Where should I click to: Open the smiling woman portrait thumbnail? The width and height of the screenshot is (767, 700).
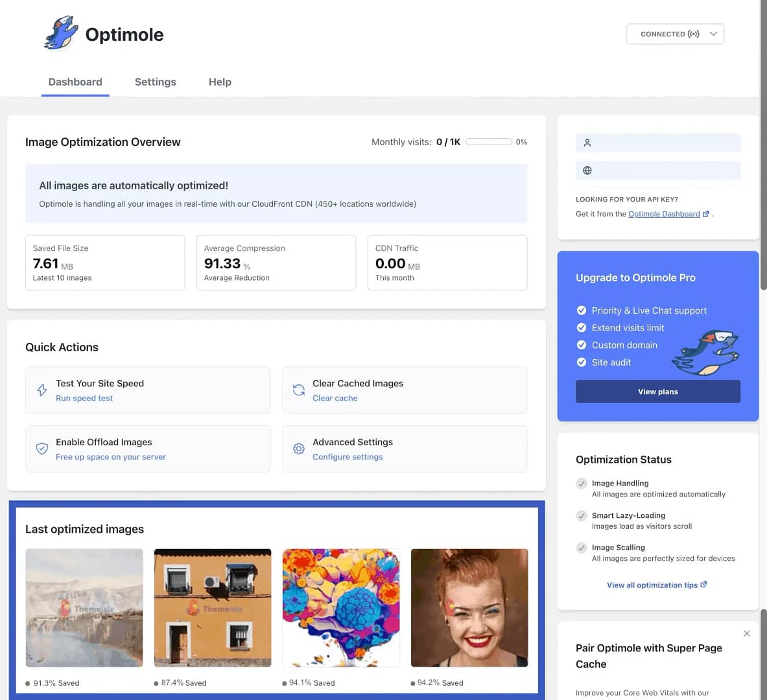pos(469,607)
